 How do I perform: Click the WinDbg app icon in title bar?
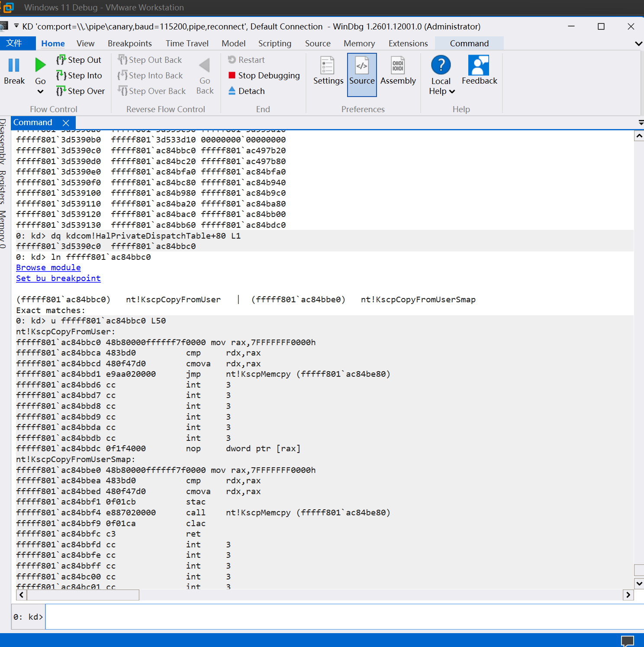3,26
